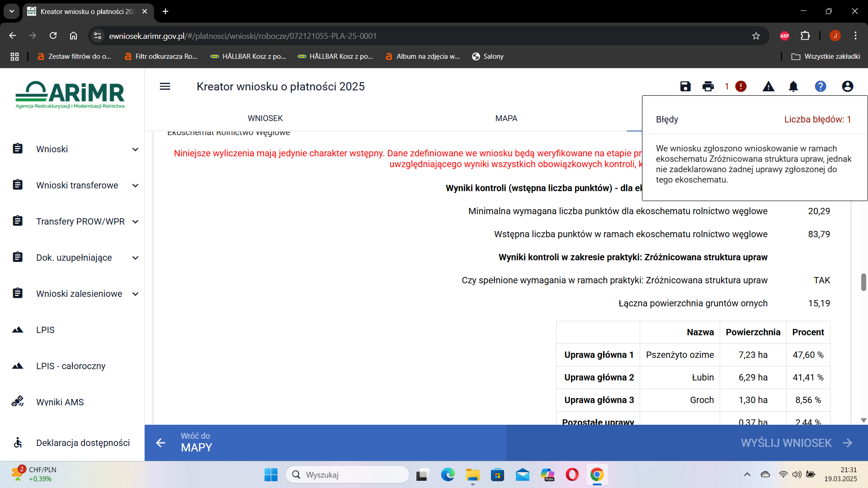Switch to the WNIOSEK tab

[265, 118]
